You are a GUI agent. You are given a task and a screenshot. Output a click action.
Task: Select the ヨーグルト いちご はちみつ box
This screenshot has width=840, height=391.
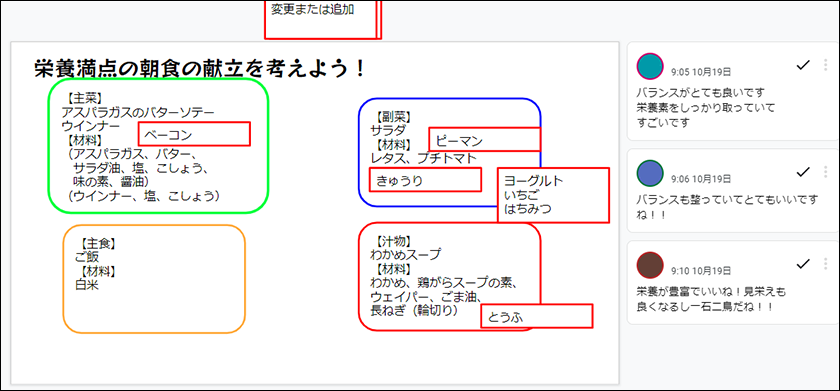point(553,195)
